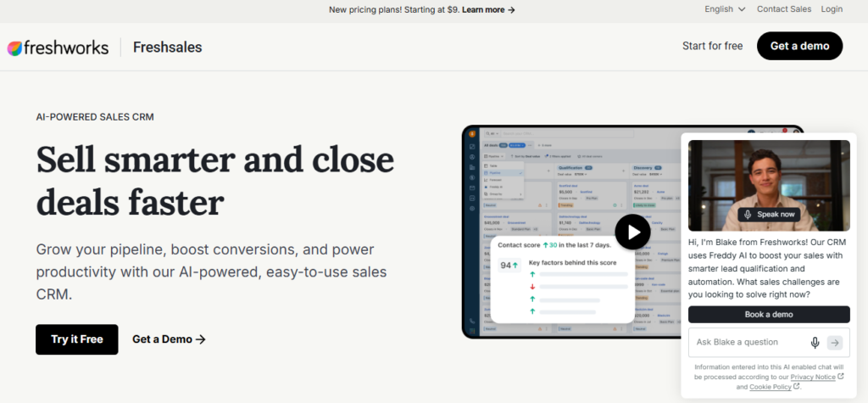Screen dimensions: 868x403
Task: Click the arrow beside Learn more
Action: pos(511,9)
